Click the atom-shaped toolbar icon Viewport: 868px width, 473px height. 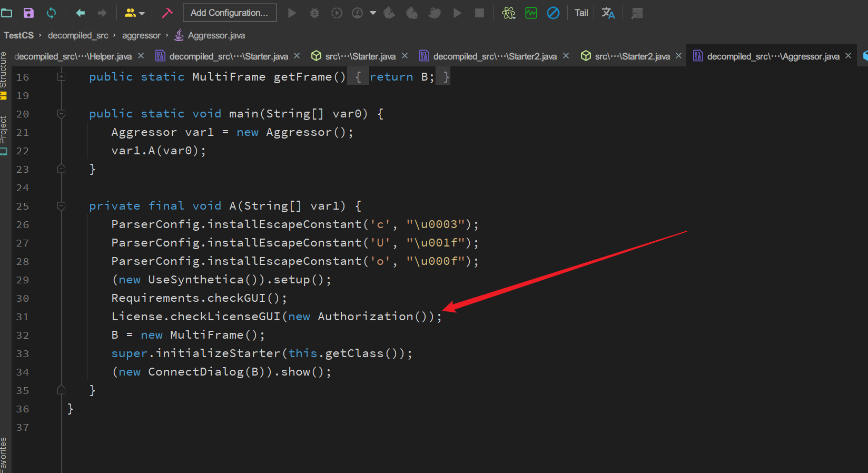pos(509,13)
